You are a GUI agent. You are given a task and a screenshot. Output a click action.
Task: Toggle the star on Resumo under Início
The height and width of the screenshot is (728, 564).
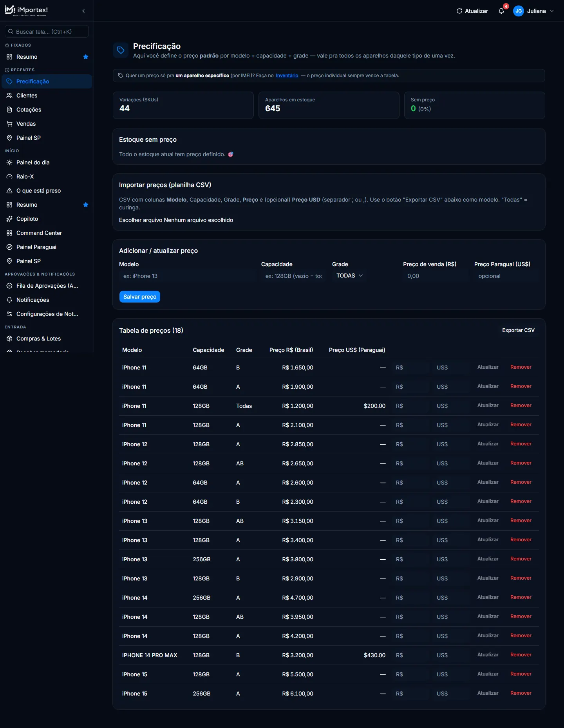click(86, 205)
